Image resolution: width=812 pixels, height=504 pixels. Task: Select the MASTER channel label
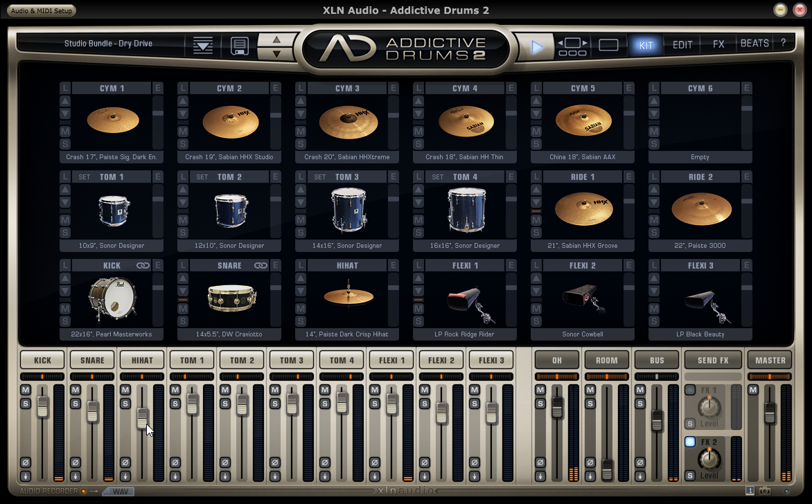click(x=770, y=360)
